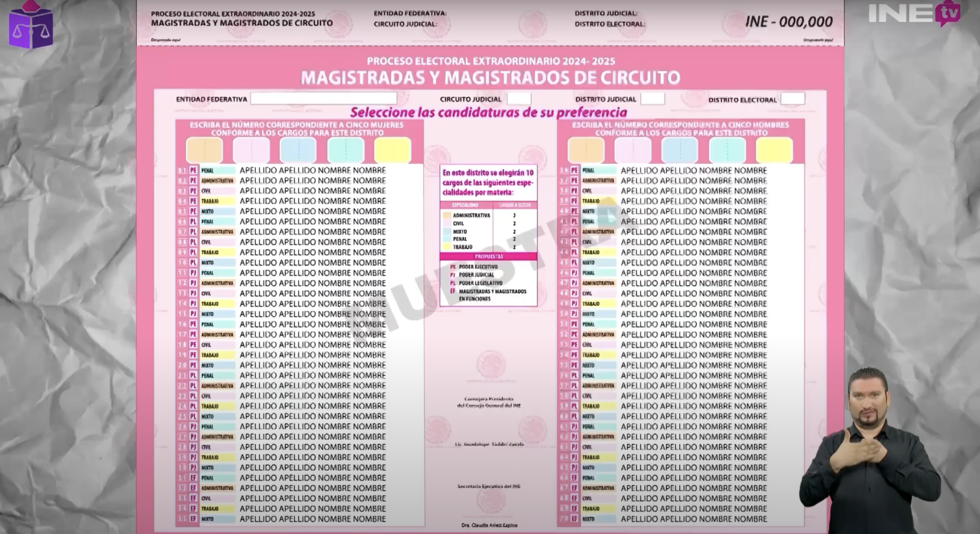Image resolution: width=980 pixels, height=534 pixels.
Task: Select the pink answer box for women candidates
Action: (x=251, y=150)
